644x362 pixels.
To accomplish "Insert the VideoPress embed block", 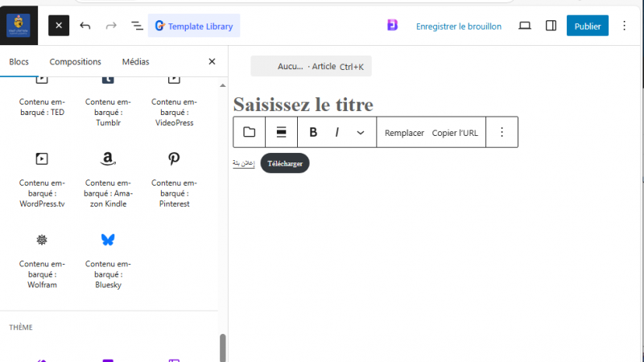I will tap(174, 101).
